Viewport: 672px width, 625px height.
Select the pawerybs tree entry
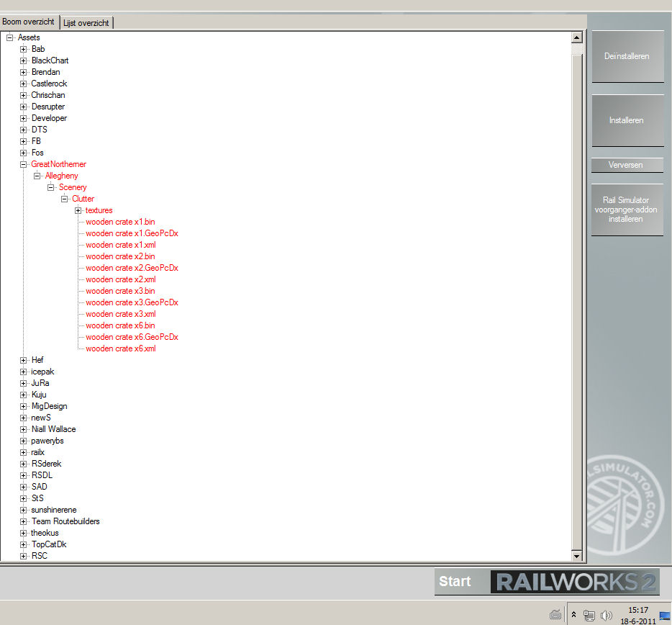47,441
